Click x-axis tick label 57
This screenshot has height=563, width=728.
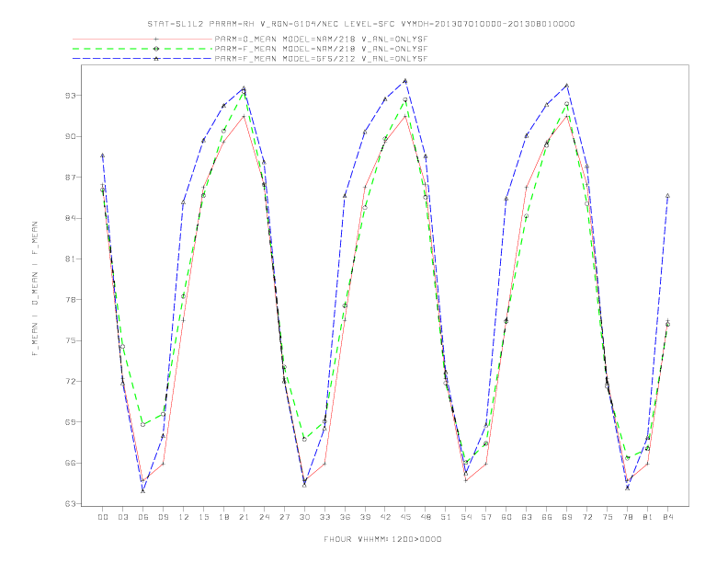pyautogui.click(x=486, y=517)
